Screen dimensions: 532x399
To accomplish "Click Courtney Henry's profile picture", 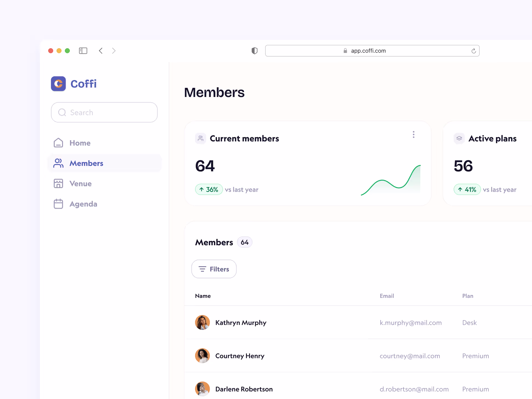I will tap(203, 356).
